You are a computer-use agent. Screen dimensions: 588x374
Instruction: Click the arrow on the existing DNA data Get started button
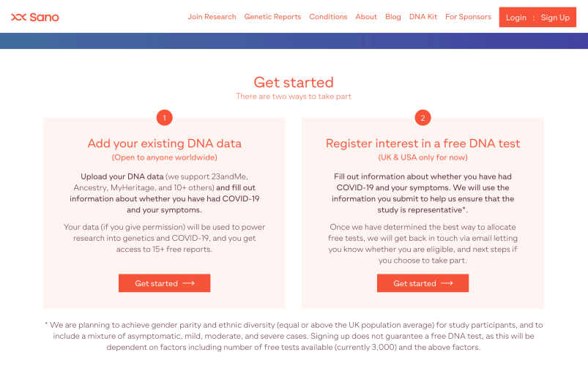point(188,283)
